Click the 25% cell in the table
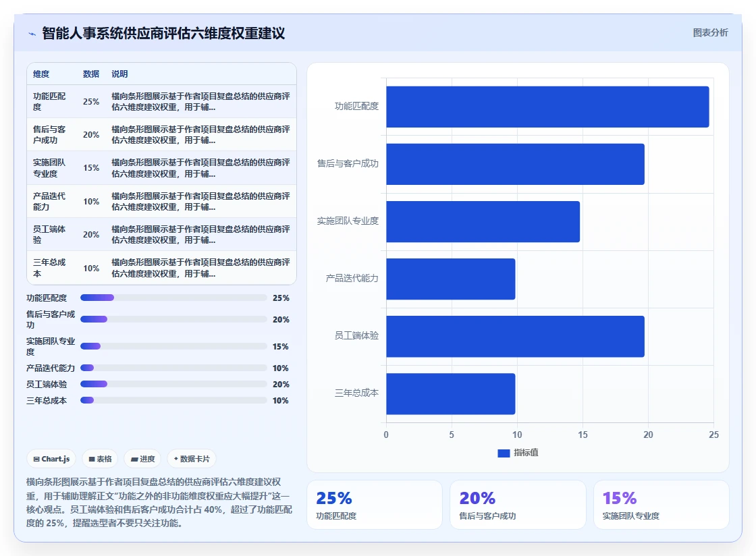This screenshot has width=756, height=556. pos(91,102)
